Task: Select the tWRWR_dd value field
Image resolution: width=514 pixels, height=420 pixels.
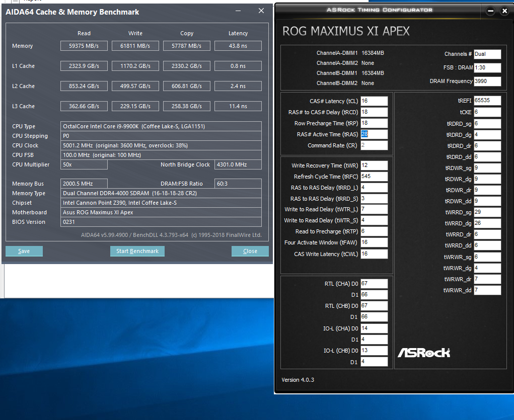Action: 487,290
